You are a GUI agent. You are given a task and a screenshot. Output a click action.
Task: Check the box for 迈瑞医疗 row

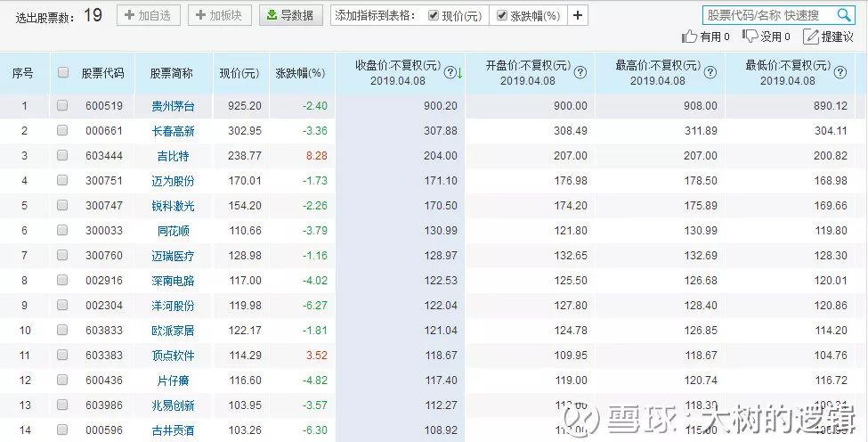[62, 255]
